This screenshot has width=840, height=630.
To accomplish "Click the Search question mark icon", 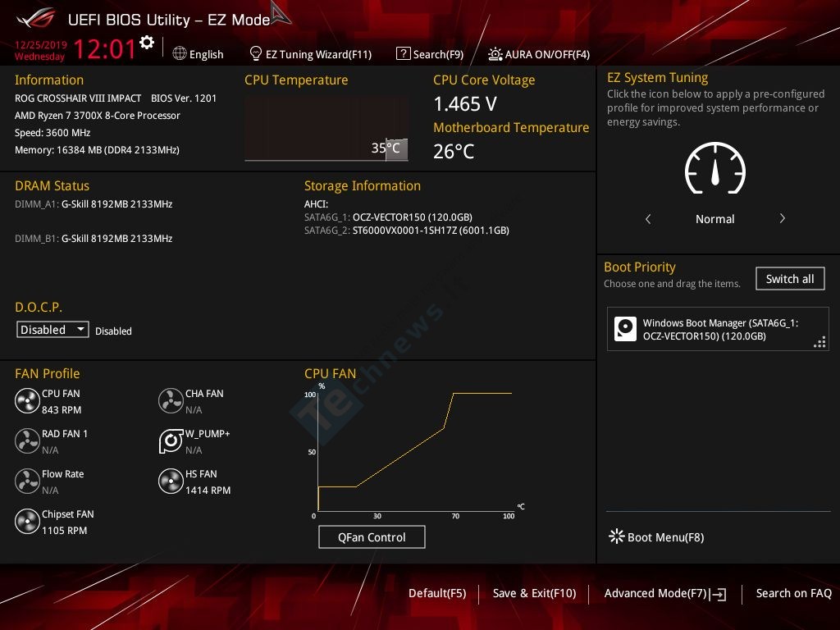I will 403,53.
